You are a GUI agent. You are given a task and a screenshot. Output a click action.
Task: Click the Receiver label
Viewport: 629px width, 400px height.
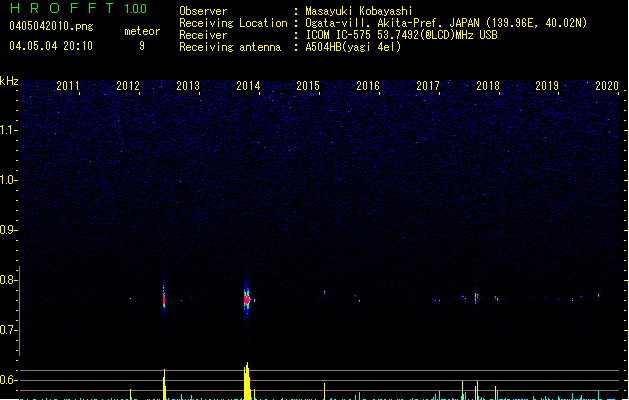pos(203,35)
